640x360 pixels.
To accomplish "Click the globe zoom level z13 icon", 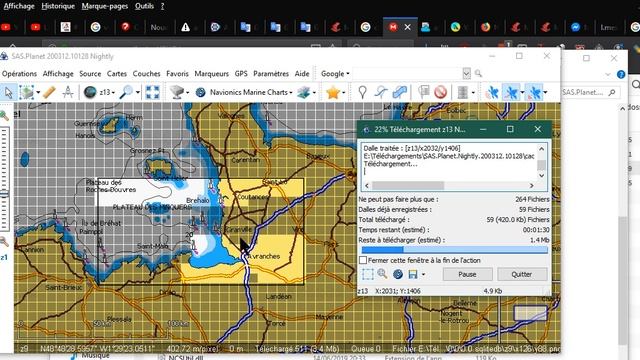I will pos(90,92).
